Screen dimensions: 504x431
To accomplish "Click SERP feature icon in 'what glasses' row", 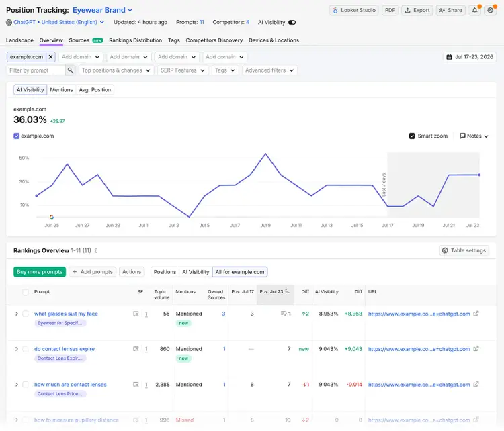I will click(136, 314).
